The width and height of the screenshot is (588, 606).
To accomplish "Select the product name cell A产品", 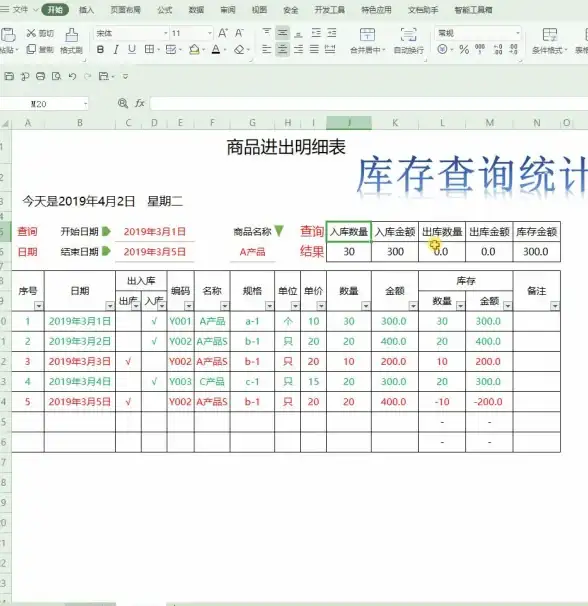I will point(252,252).
